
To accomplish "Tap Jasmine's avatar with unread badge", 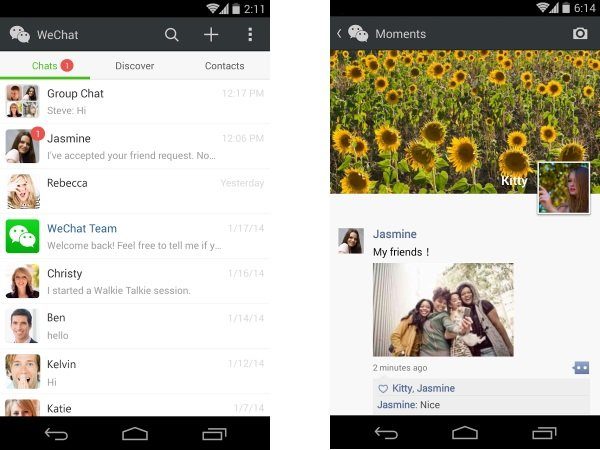I will tap(23, 146).
